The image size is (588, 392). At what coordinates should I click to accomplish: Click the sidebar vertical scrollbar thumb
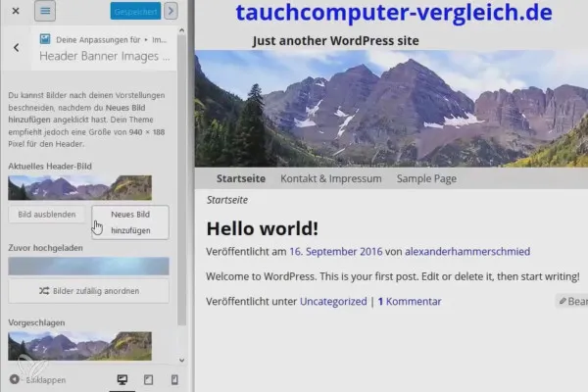coord(182,180)
